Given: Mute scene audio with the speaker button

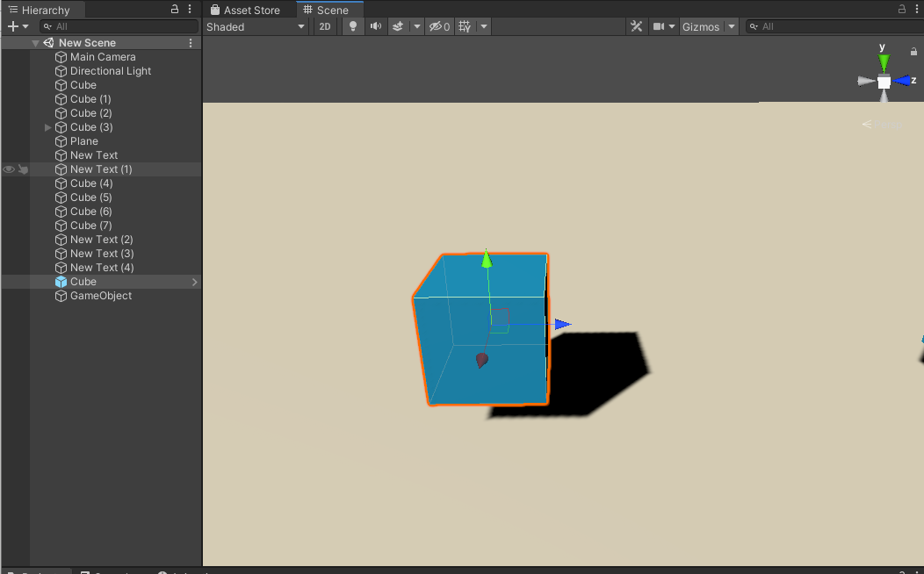Looking at the screenshot, I should [375, 26].
